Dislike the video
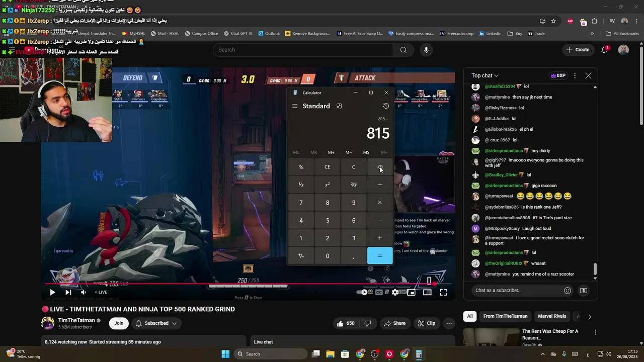 point(368,323)
